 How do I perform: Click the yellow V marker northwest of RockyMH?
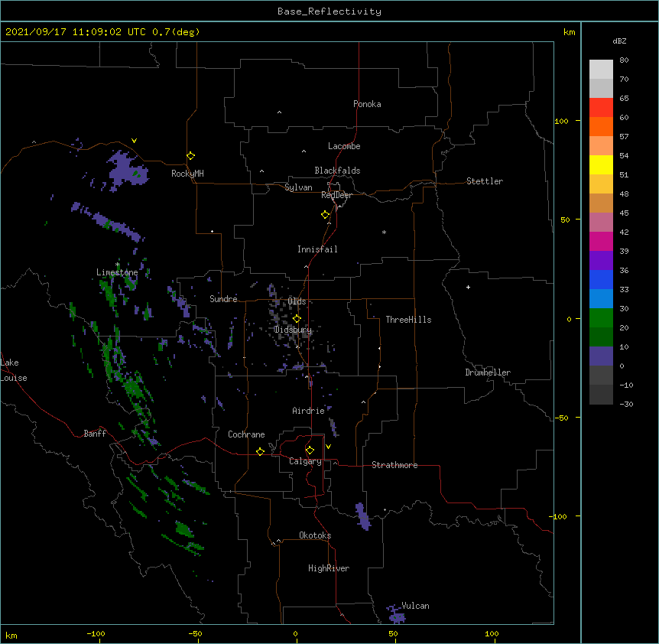pos(134,141)
